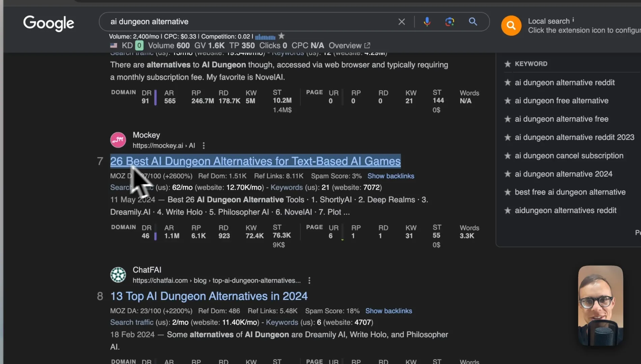This screenshot has height=364, width=641.
Task: Select keyword text 'ai dungeon free alternative'
Action: click(x=561, y=101)
